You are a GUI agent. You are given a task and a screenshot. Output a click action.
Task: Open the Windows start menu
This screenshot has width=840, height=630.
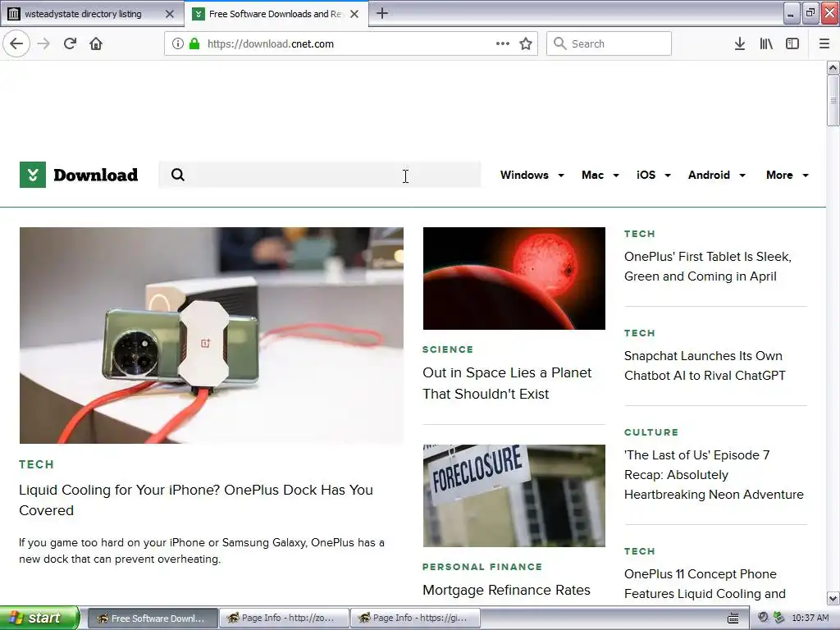tap(39, 618)
